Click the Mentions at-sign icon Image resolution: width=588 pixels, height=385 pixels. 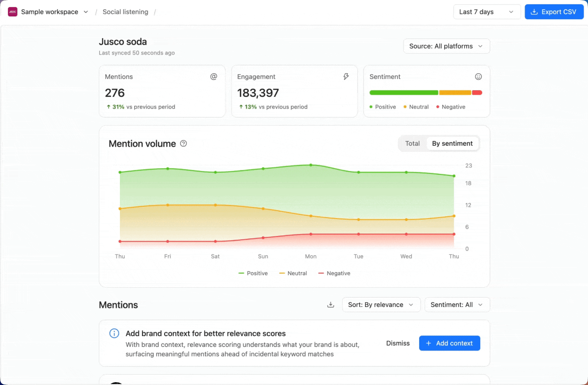(x=214, y=77)
